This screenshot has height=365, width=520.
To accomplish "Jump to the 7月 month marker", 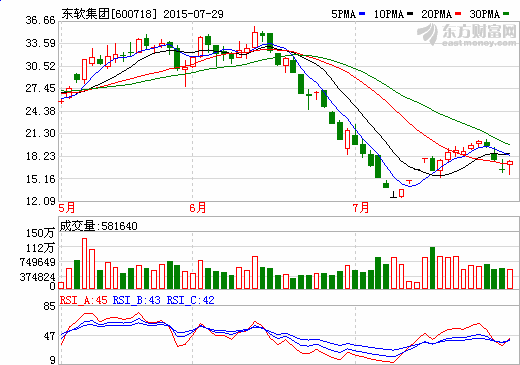I will coord(361,208).
